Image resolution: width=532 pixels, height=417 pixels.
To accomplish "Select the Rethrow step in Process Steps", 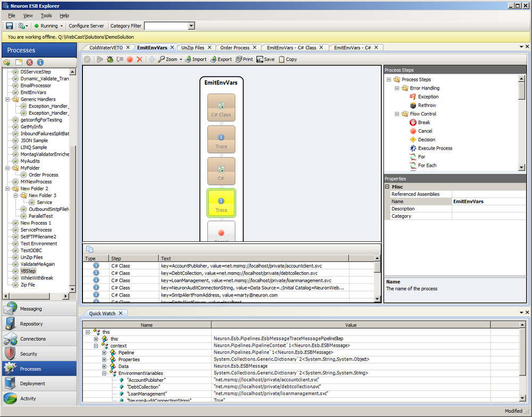I will click(427, 105).
